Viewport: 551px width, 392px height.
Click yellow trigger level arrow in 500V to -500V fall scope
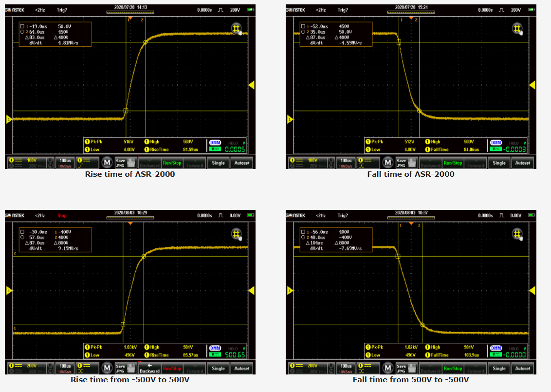533,291
